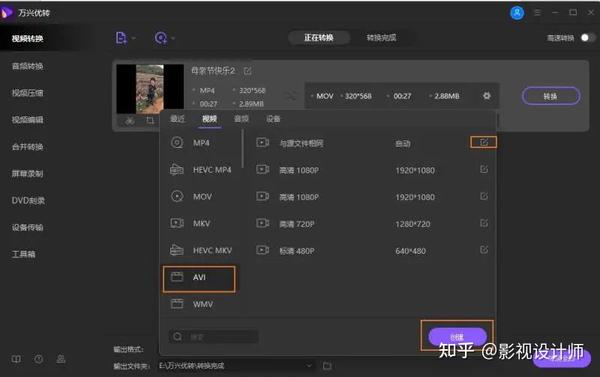Click the search field in format panel

point(214,336)
